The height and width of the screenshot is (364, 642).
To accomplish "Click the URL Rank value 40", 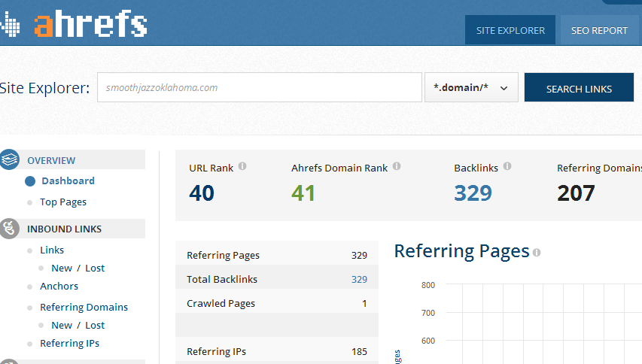I will tap(202, 193).
